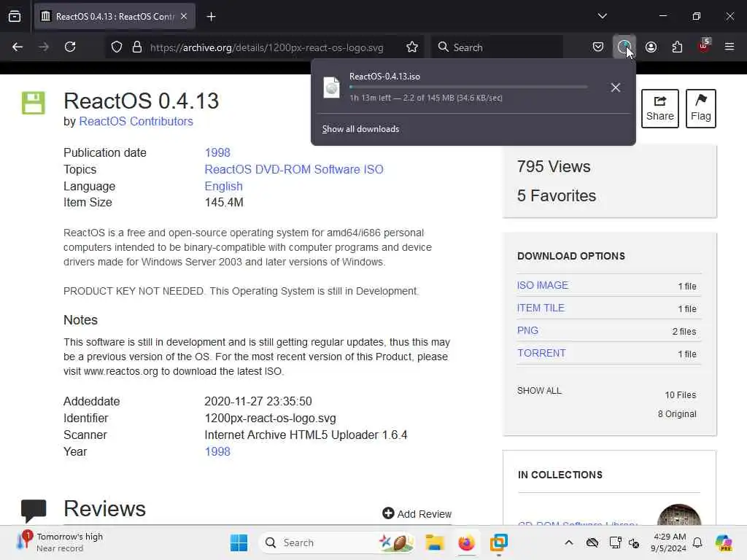Click the download progress bar
The image size is (747, 560).
468,87
